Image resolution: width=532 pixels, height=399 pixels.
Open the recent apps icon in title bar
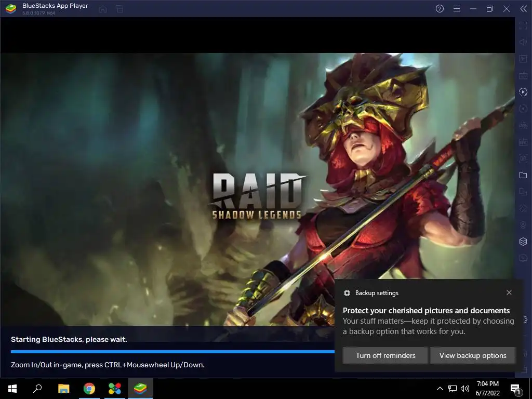click(x=119, y=9)
